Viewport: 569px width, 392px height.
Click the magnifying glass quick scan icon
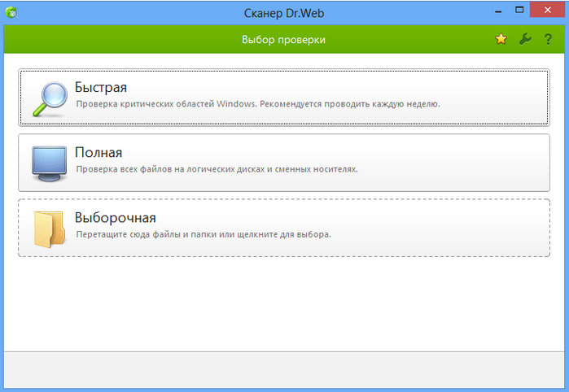coord(50,99)
